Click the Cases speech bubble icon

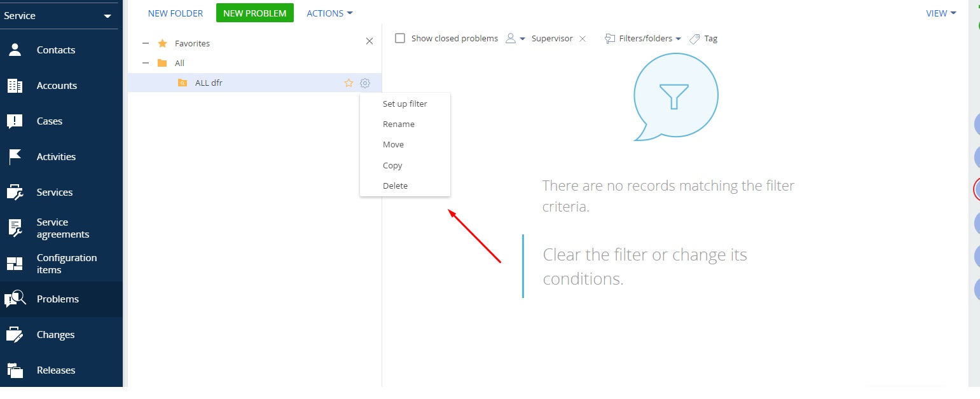[x=15, y=121]
